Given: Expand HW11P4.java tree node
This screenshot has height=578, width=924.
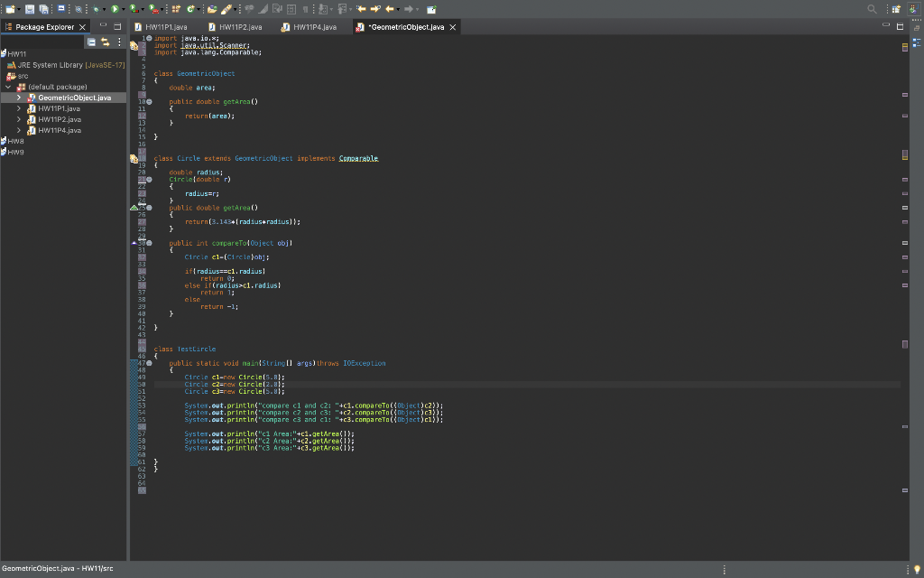Looking at the screenshot, I should coord(19,130).
